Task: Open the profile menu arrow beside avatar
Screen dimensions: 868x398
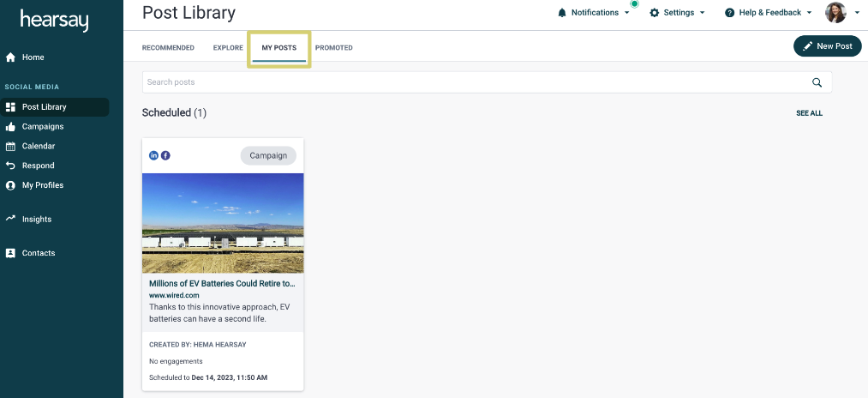Action: coord(857,13)
